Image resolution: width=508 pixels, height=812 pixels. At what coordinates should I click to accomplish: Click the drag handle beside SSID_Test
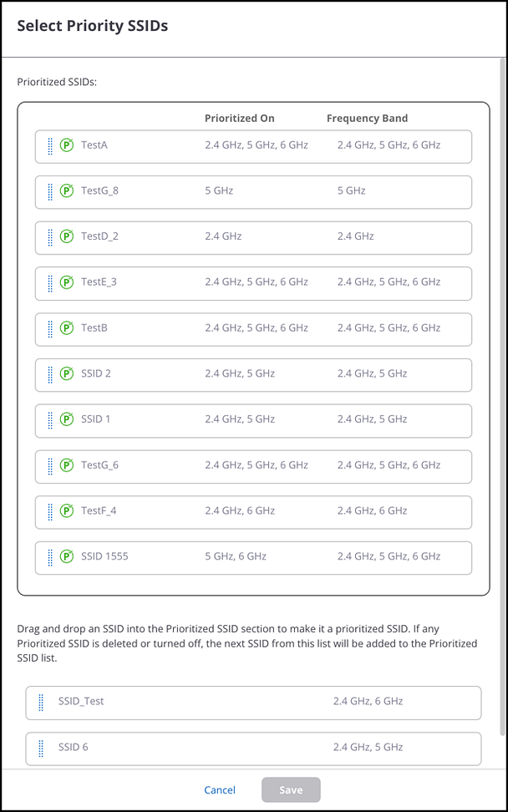tap(41, 703)
